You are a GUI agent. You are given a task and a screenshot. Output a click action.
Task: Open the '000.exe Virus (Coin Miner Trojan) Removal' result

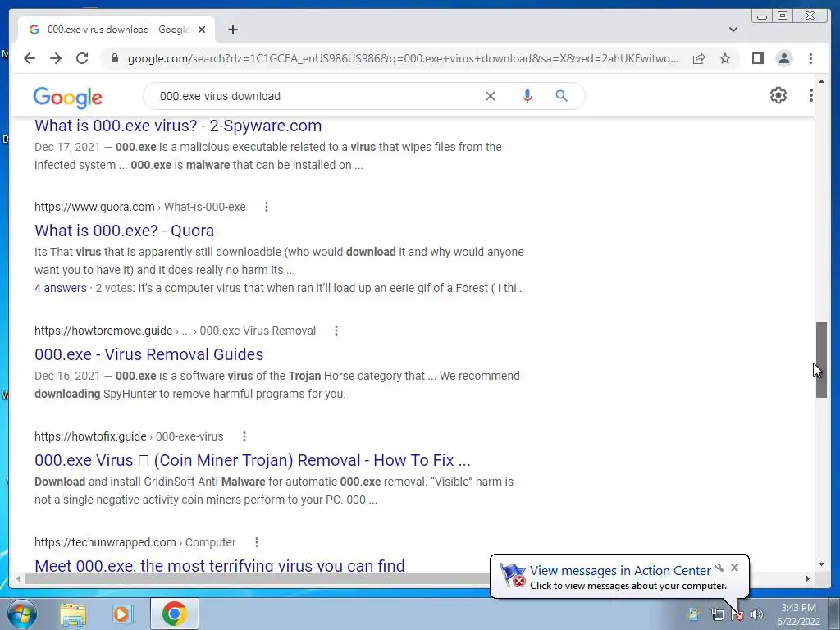[253, 461]
